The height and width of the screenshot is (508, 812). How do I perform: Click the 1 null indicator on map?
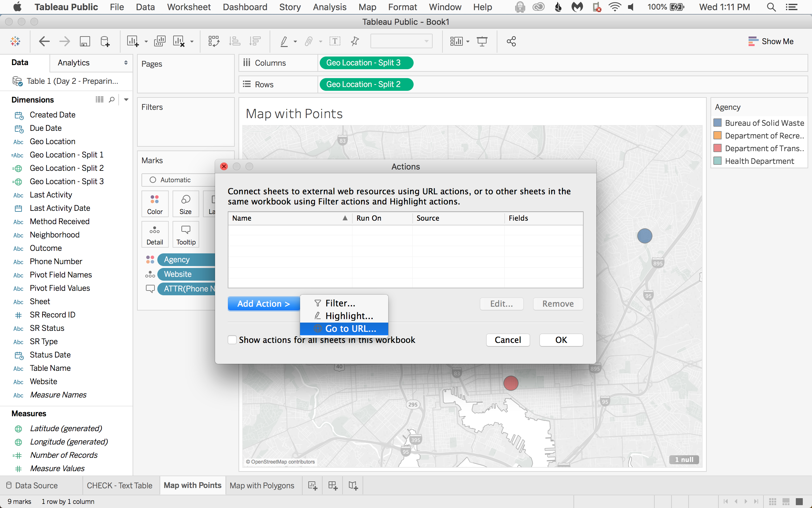(684, 460)
